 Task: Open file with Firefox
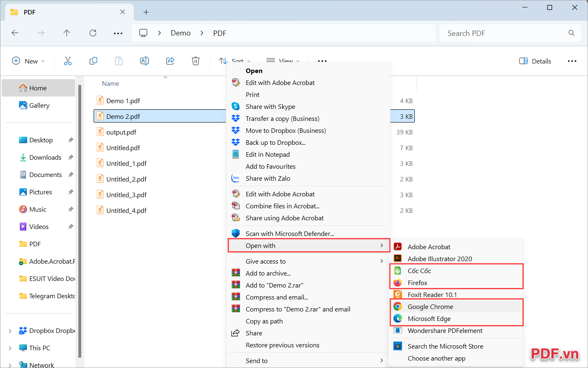pos(456,283)
